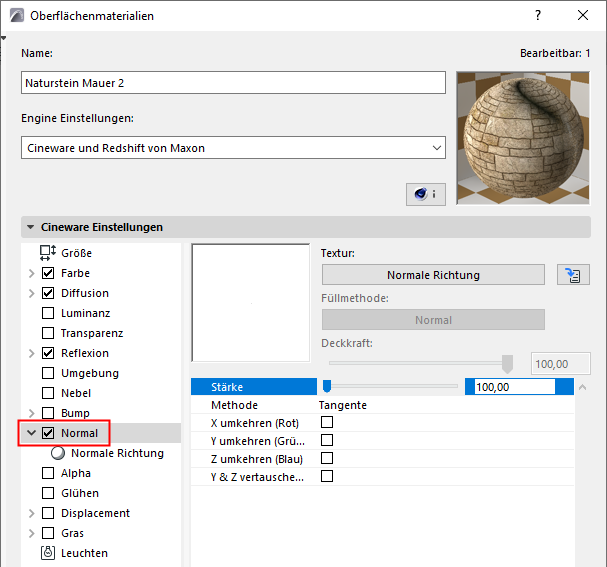
Task: Collapse the Normal tree node
Action: click(32, 433)
